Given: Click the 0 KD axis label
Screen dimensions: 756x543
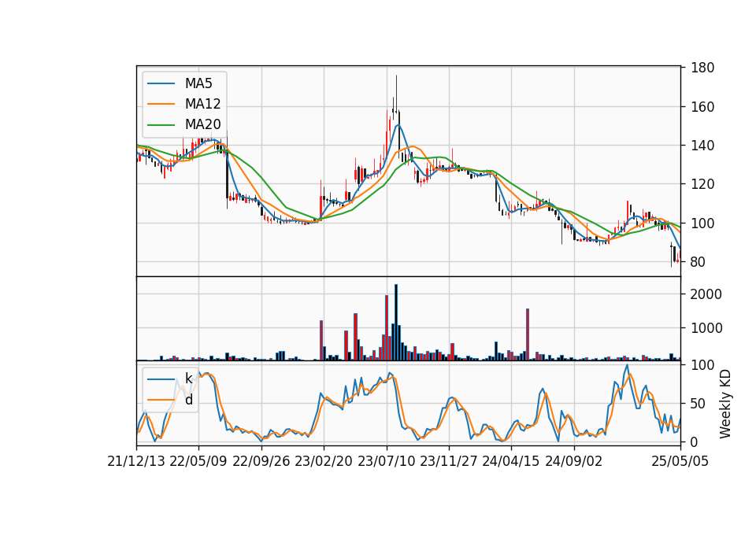Looking at the screenshot, I should [695, 441].
